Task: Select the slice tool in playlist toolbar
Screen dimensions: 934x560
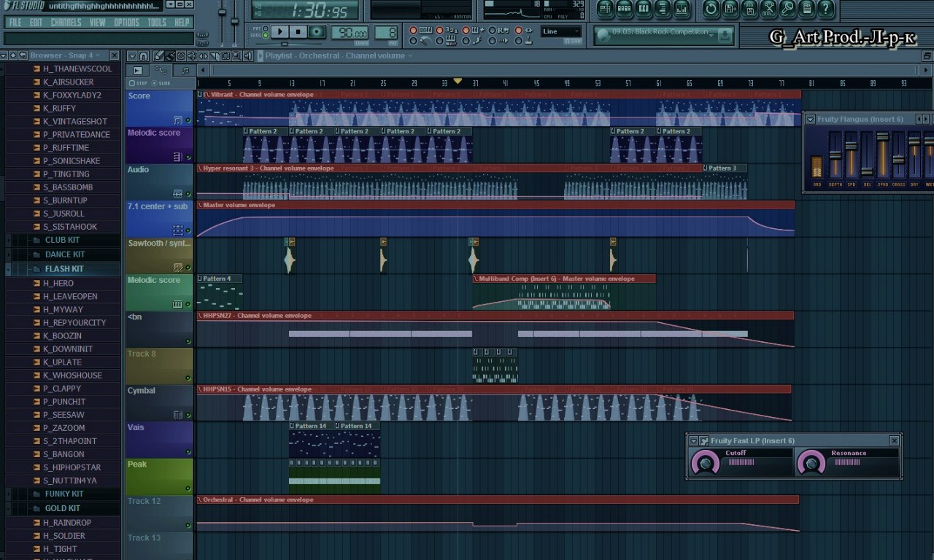Action: point(214,56)
